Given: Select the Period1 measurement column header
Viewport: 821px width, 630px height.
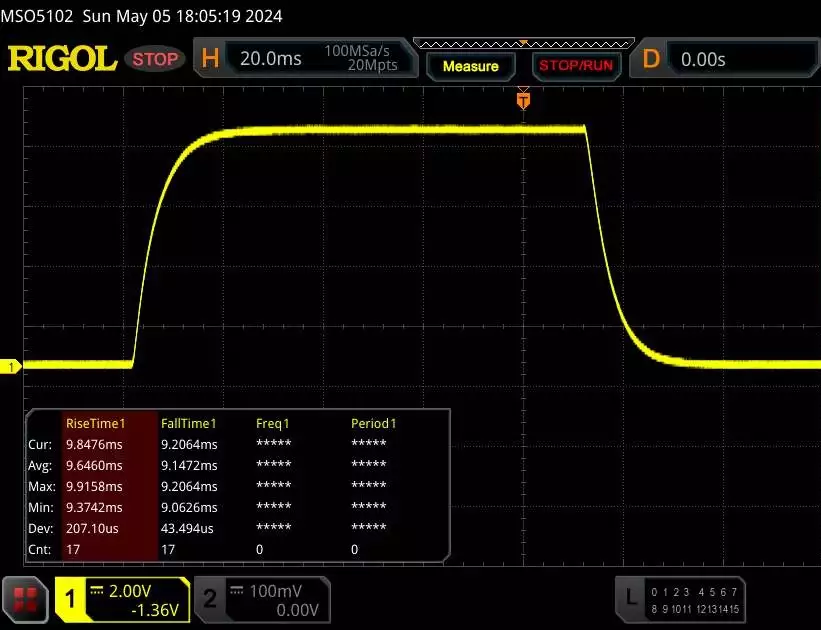Looking at the screenshot, I should click(x=373, y=423).
